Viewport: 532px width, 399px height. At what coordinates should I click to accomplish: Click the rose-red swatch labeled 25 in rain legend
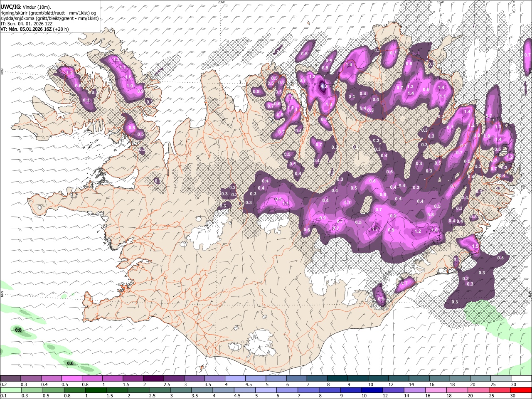[x=500, y=390]
